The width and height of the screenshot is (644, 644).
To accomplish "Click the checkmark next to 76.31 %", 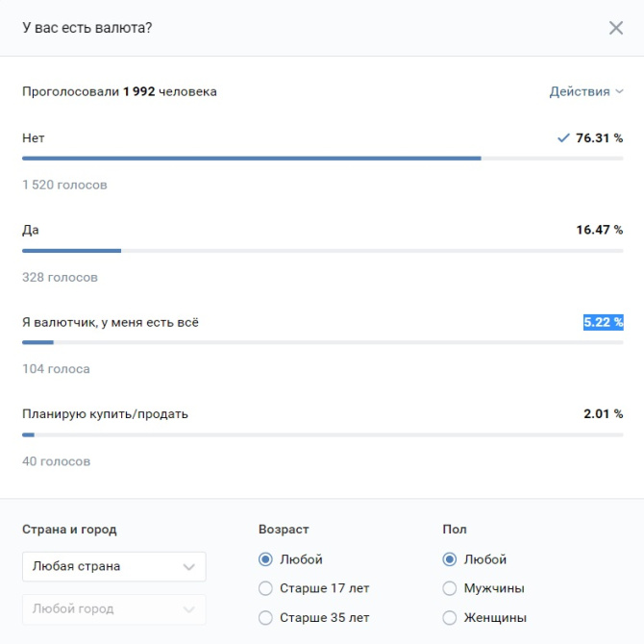I will click(x=564, y=137).
